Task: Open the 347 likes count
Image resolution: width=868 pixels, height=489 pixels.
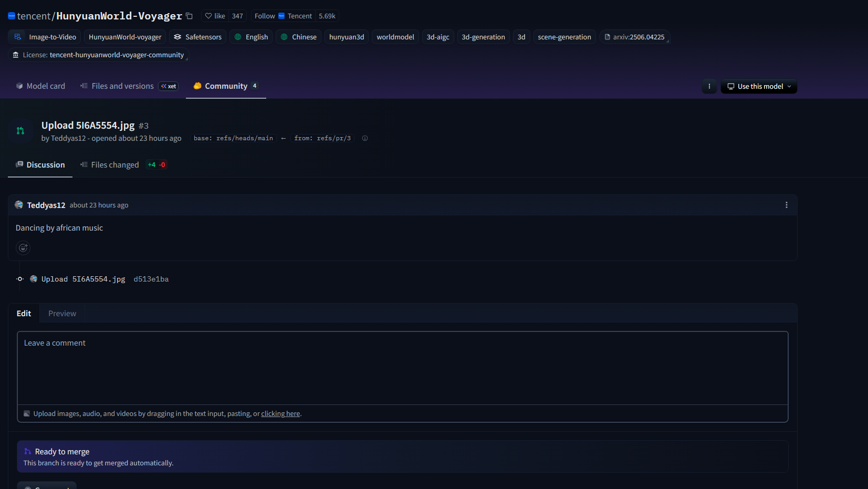Action: (x=237, y=16)
